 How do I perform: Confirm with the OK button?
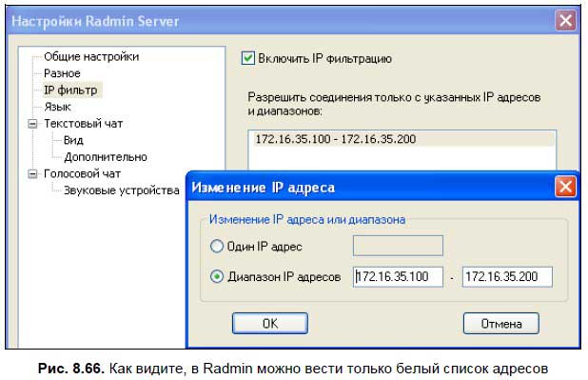click(x=270, y=323)
